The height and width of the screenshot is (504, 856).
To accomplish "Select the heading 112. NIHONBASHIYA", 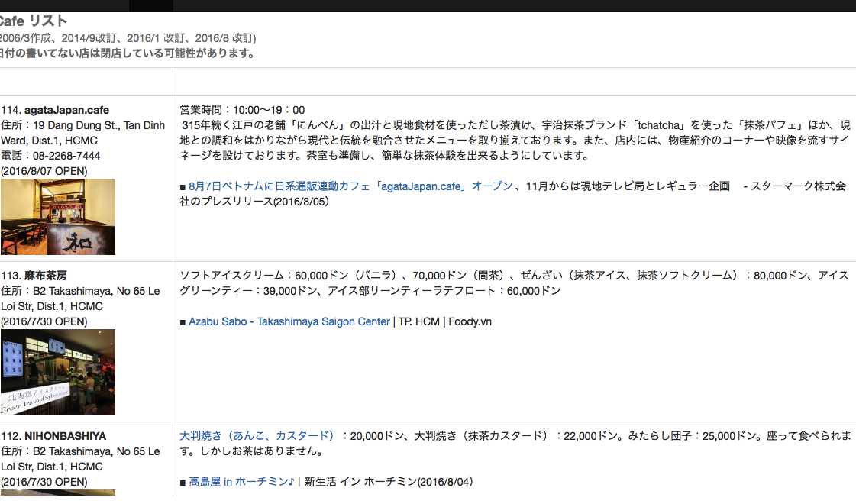I will pyautogui.click(x=53, y=436).
